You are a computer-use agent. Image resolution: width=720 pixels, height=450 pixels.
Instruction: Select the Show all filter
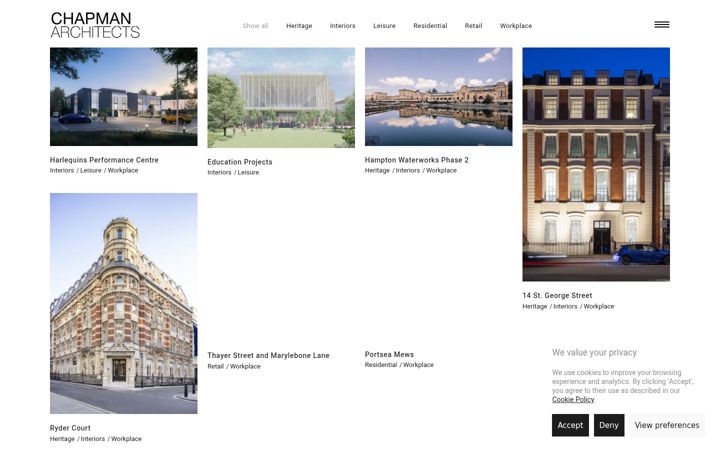(255, 26)
